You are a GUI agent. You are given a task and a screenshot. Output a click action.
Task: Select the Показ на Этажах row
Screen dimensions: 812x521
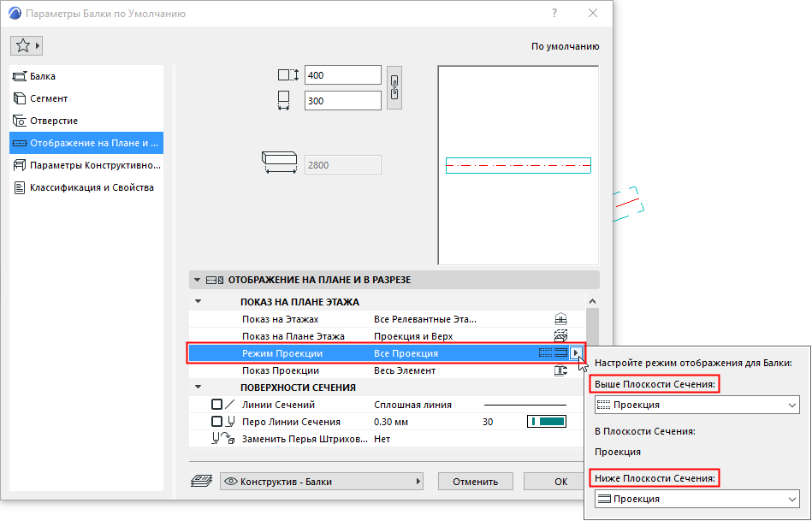tap(388, 319)
